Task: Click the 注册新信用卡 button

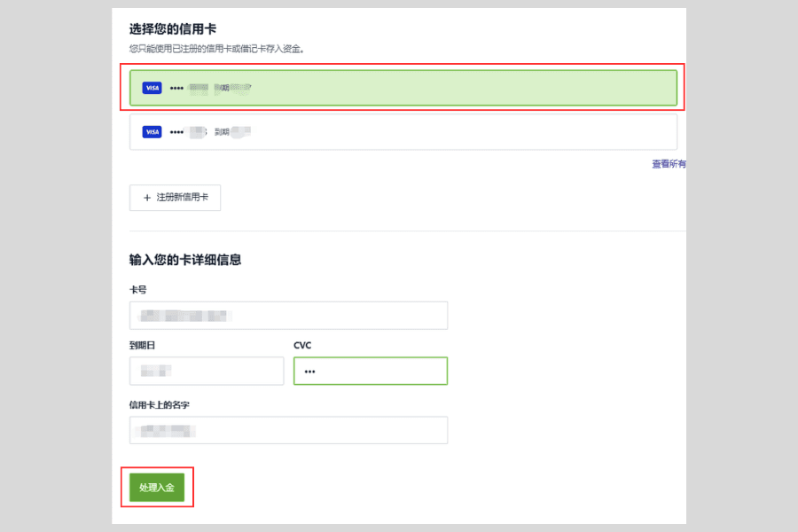Action: tap(175, 198)
